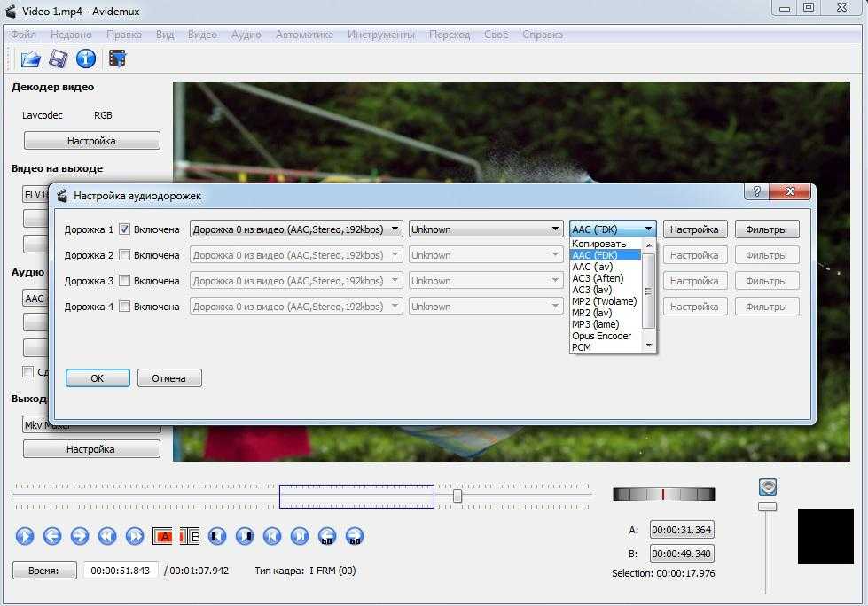The height and width of the screenshot is (606, 868).
Task: Select Opus Encoder in the codec list
Action: (x=601, y=336)
